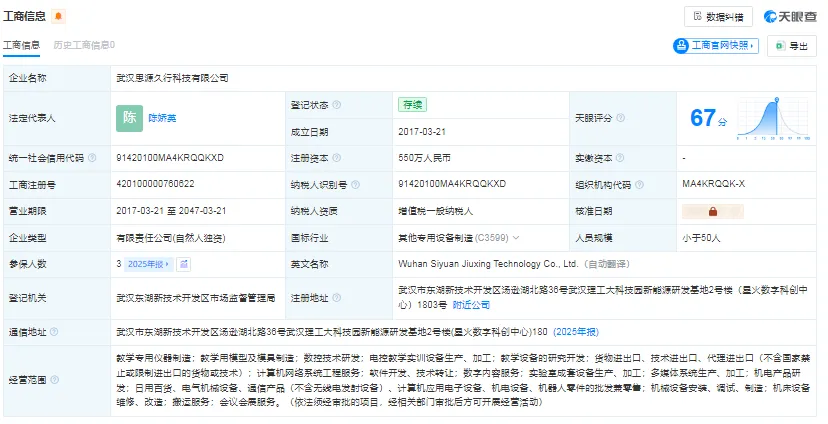Click help icon beside 组织机构代码
The height and width of the screenshot is (424, 828).
pyautogui.click(x=639, y=185)
